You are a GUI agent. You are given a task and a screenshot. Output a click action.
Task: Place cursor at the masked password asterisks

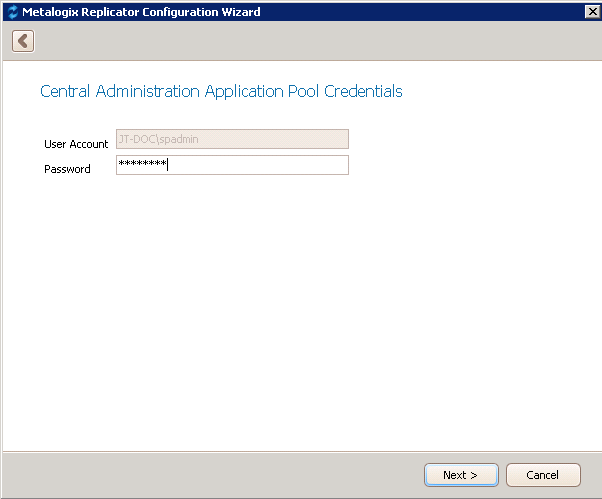(x=142, y=165)
